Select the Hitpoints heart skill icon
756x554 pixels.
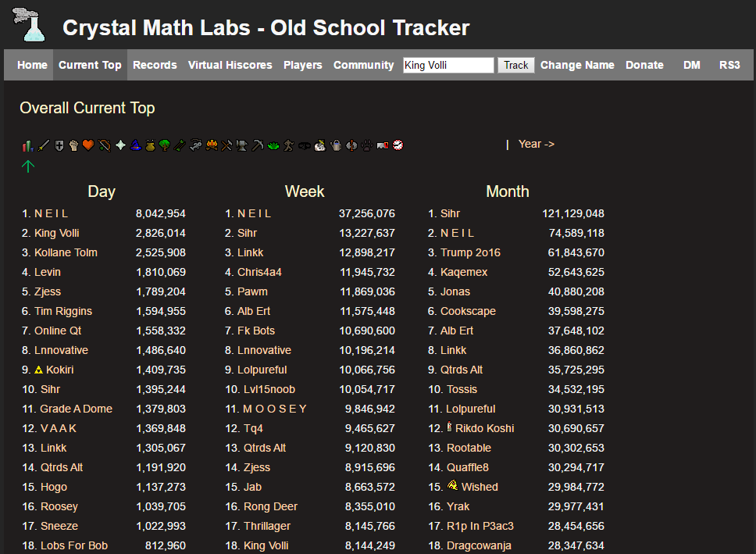tap(88, 145)
